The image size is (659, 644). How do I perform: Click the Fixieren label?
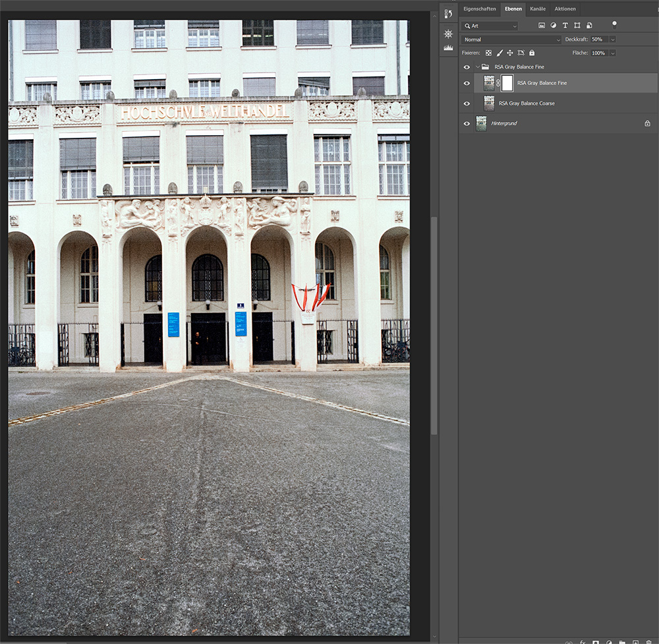click(x=471, y=53)
